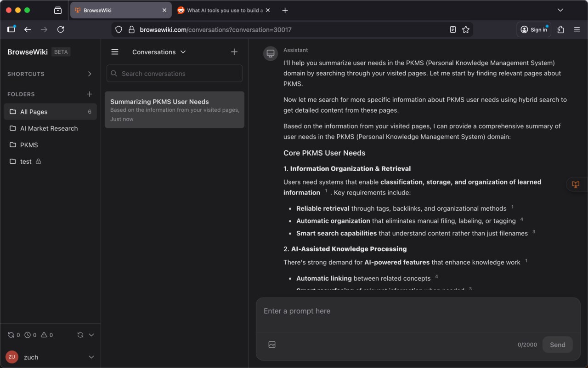Expand the zuch account menu

coord(91,357)
